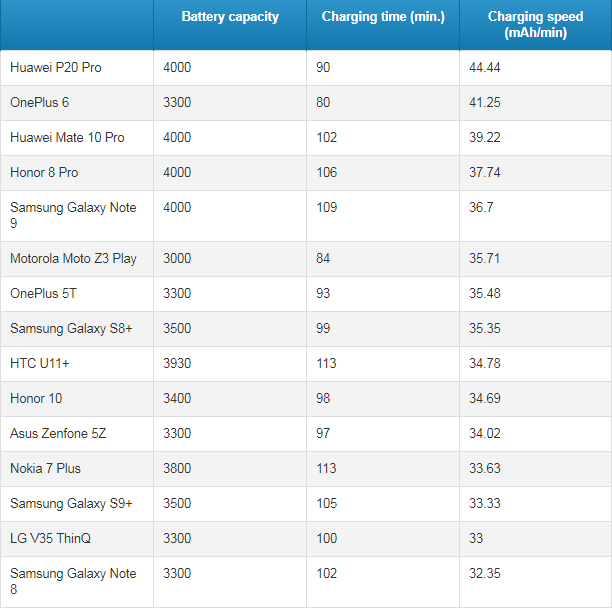
Task: Click the Charging speed (mAh/min) header
Action: [x=536, y=24]
